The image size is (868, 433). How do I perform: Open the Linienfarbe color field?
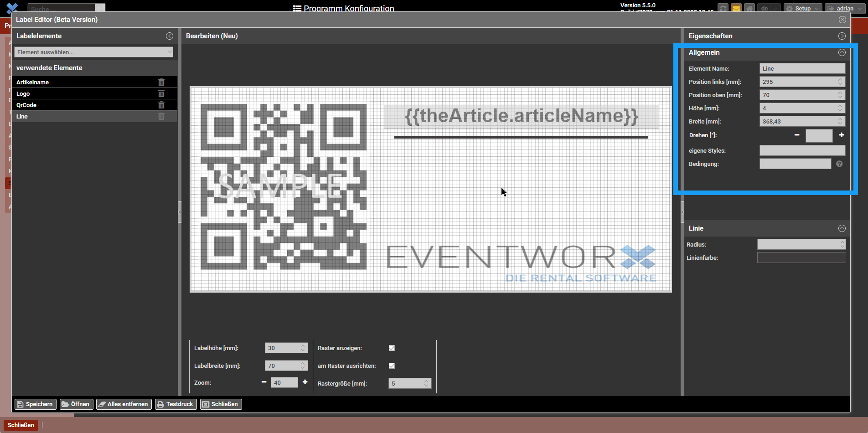coord(801,258)
